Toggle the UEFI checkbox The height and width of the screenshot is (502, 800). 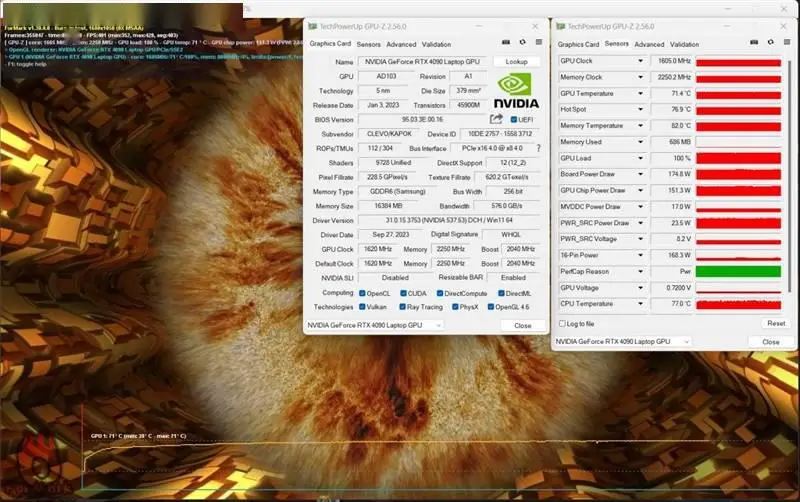coord(514,119)
